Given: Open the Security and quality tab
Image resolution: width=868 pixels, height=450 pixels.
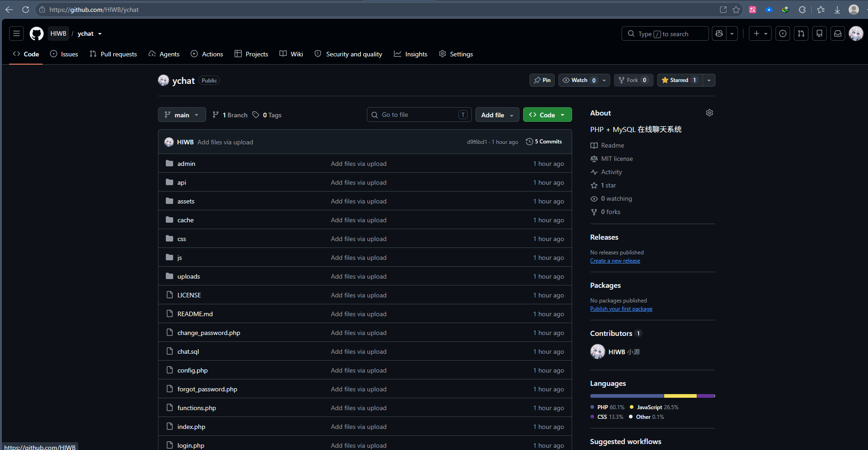Looking at the screenshot, I should coord(348,54).
